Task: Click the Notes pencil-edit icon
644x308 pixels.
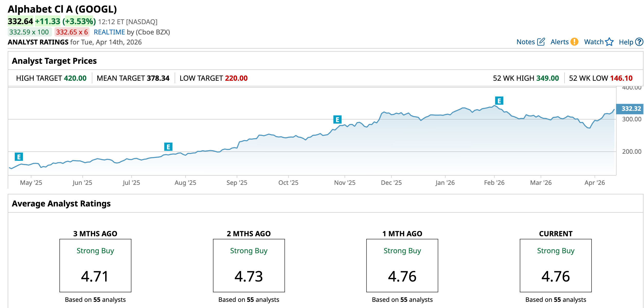Action: tap(541, 42)
